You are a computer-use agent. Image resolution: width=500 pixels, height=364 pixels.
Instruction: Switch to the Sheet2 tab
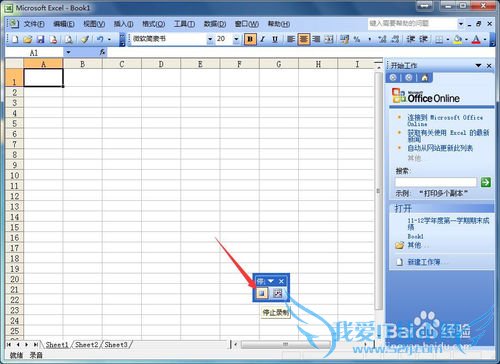tap(87, 345)
